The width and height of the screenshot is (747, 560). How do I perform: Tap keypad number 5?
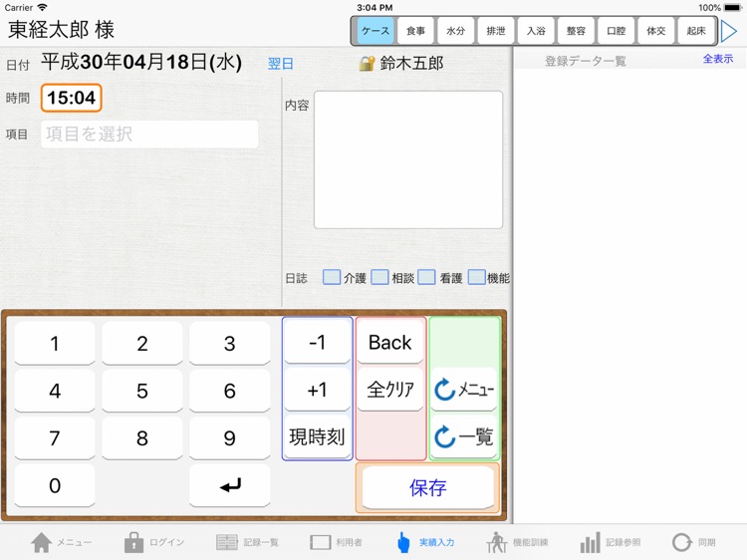(x=142, y=391)
